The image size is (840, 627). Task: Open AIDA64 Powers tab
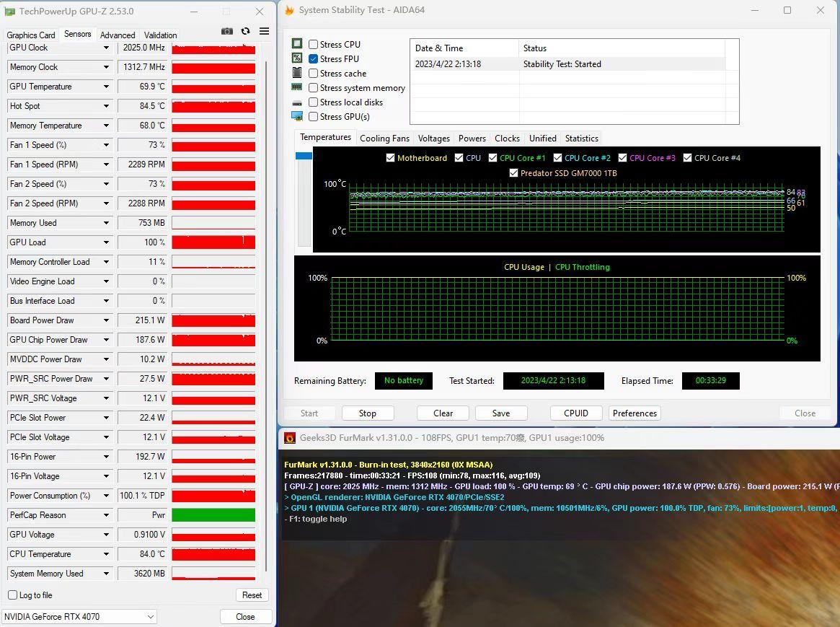pos(472,139)
